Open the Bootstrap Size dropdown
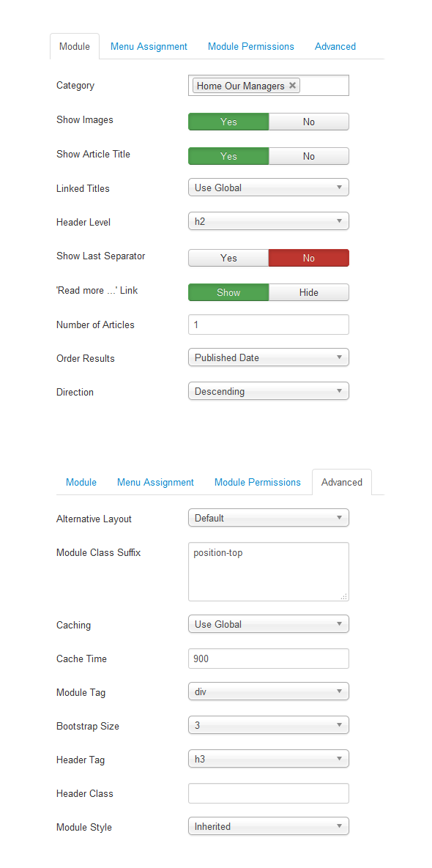The image size is (432, 868). pyautogui.click(x=269, y=725)
